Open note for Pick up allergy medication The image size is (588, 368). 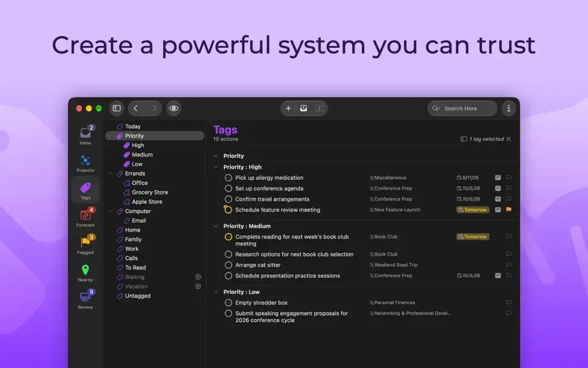pyautogui.click(x=497, y=178)
